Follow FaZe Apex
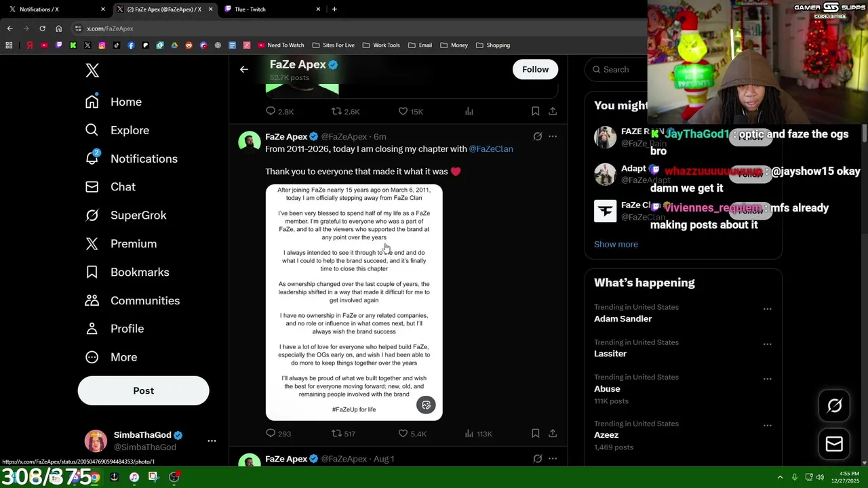The image size is (868, 488). (x=535, y=69)
